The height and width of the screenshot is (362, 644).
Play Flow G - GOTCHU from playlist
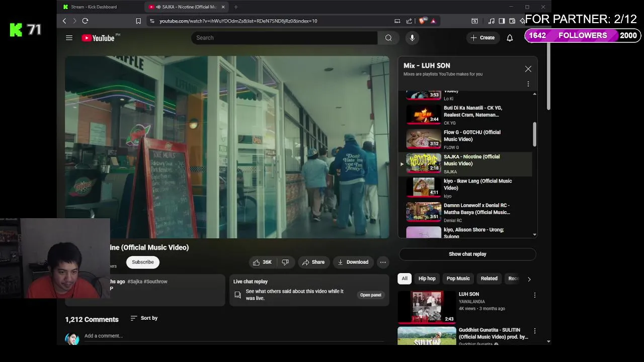pos(465,139)
